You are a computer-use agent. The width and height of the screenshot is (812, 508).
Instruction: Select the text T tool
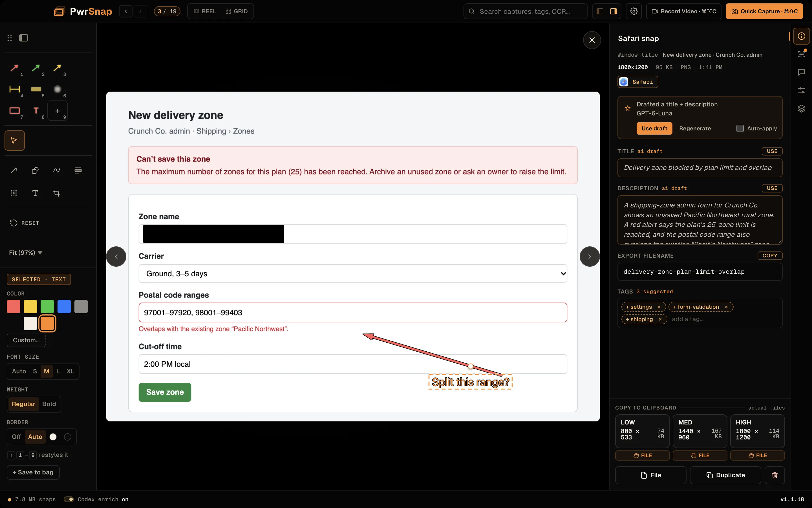tap(35, 193)
